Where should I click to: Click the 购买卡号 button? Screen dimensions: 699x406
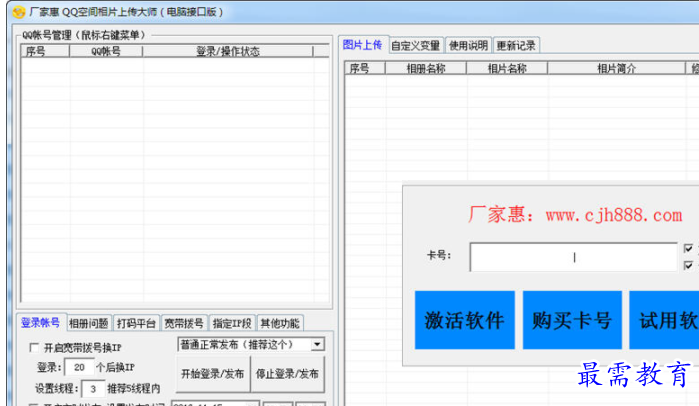coord(572,320)
